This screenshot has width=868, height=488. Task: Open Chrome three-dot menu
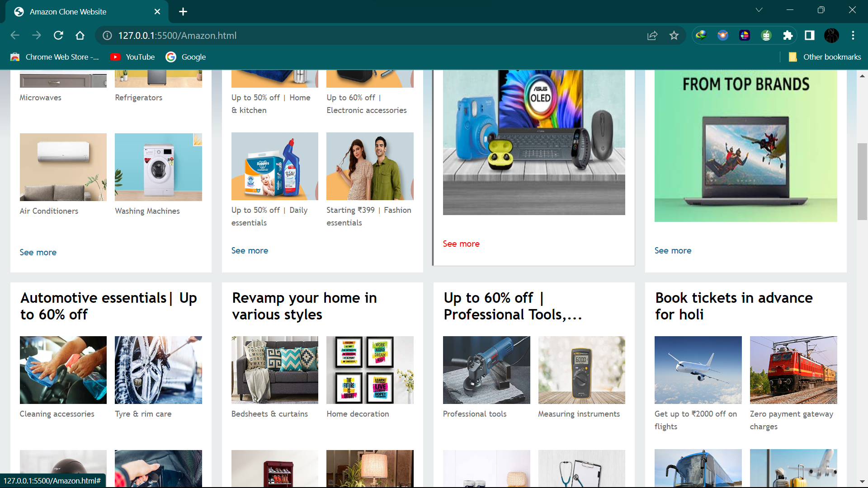coord(853,35)
